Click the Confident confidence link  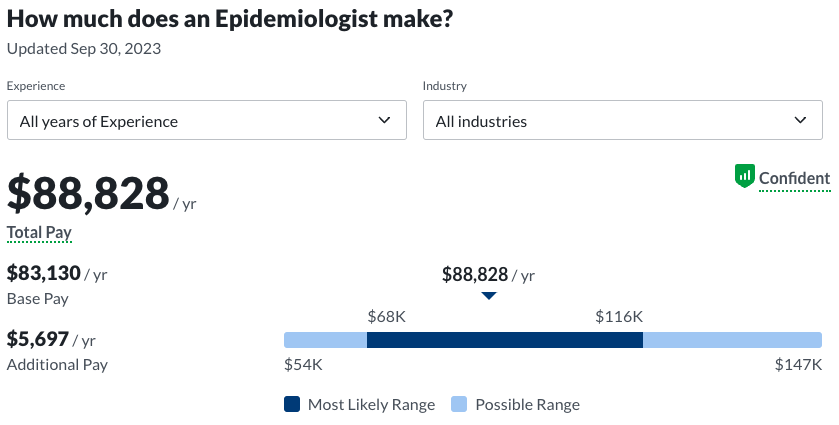pos(794,179)
